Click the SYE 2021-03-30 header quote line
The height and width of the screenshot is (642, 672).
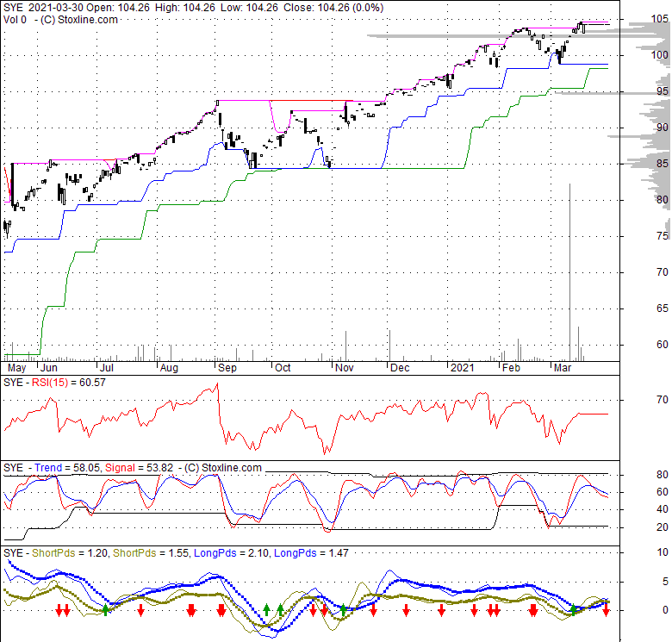193,8
